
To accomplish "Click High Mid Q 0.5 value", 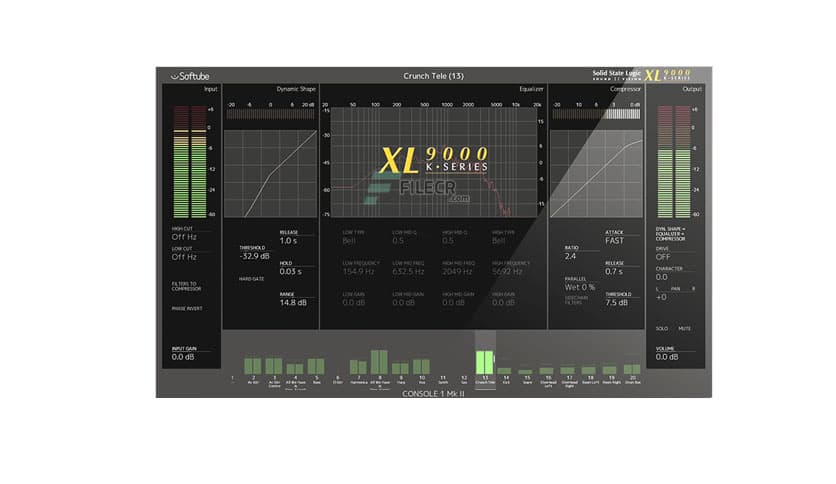I will coord(448,241).
